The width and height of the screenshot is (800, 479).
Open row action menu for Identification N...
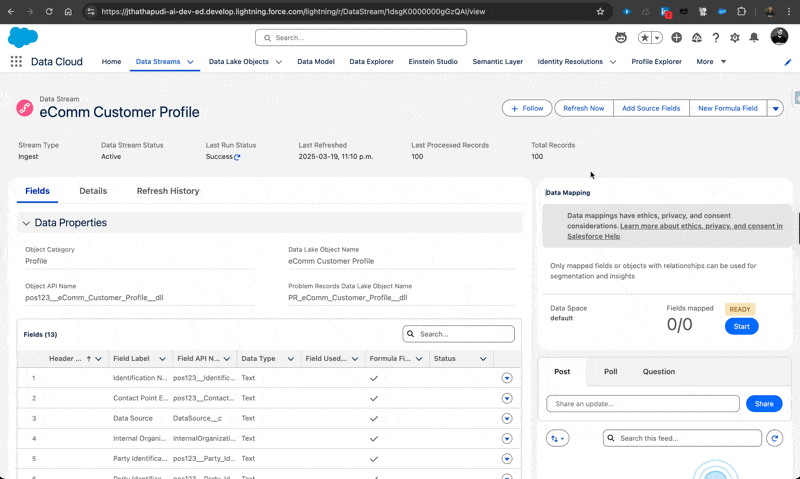[x=507, y=378]
